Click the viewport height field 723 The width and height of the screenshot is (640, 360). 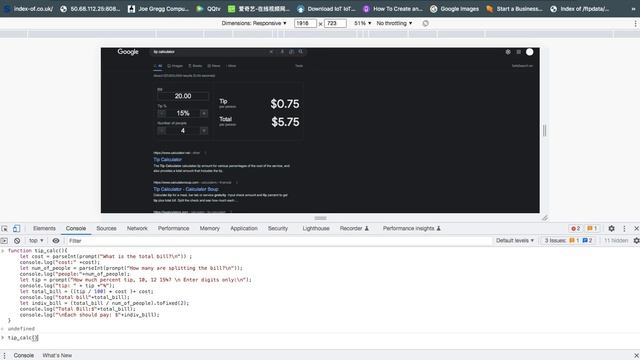point(335,23)
